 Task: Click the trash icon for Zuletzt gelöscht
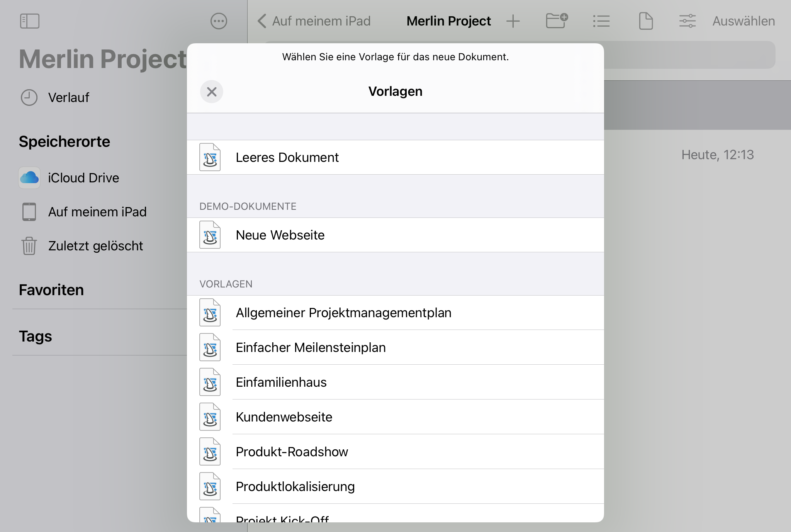(x=29, y=246)
